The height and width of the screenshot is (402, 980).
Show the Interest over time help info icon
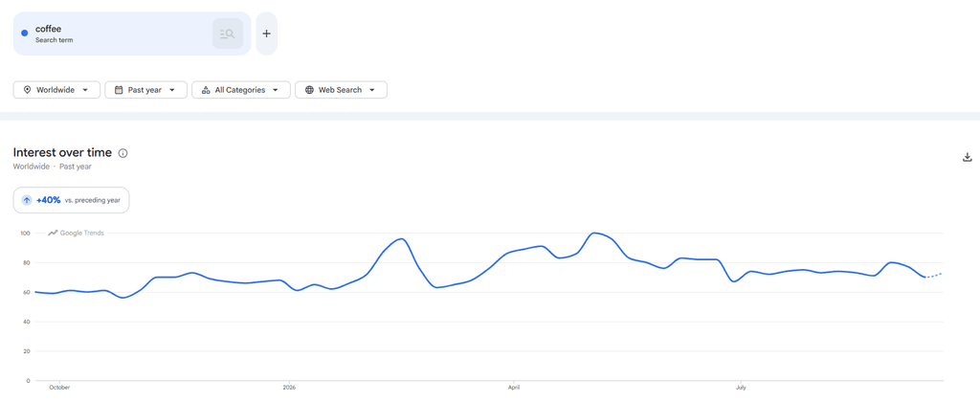coord(123,153)
